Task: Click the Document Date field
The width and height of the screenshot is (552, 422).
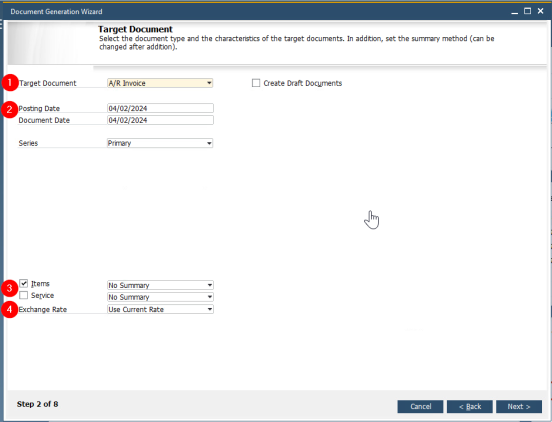Action: coord(160,120)
